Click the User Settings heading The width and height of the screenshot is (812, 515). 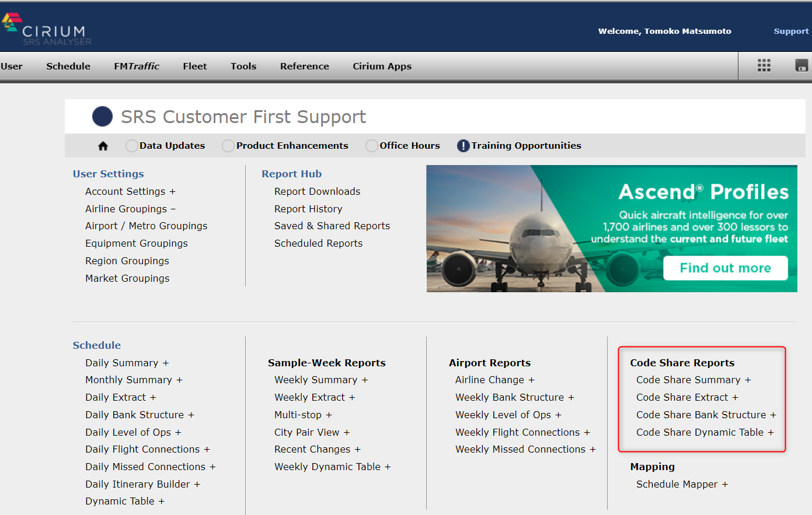coord(108,174)
